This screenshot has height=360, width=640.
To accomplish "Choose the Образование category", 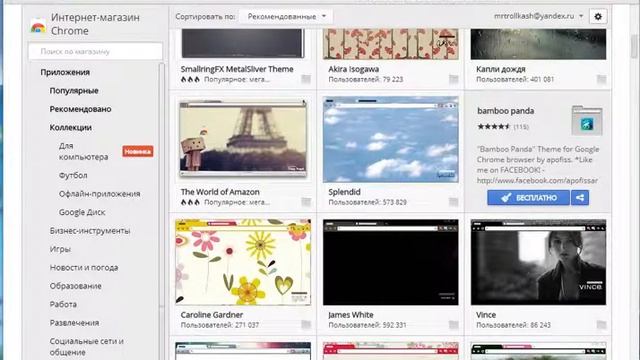I will 76,286.
